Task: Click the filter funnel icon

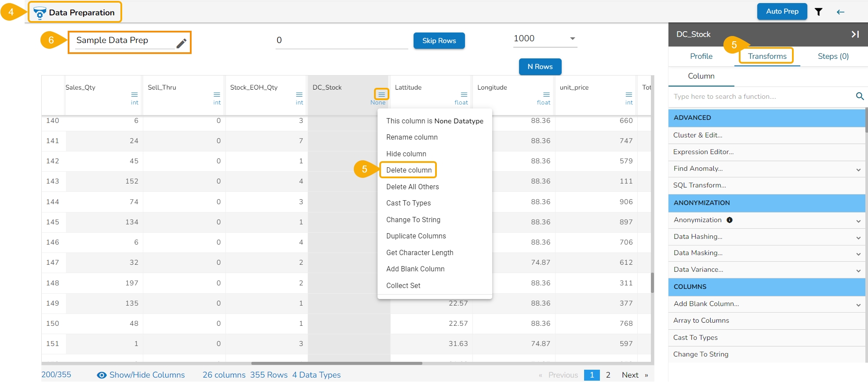Action: click(x=818, y=12)
